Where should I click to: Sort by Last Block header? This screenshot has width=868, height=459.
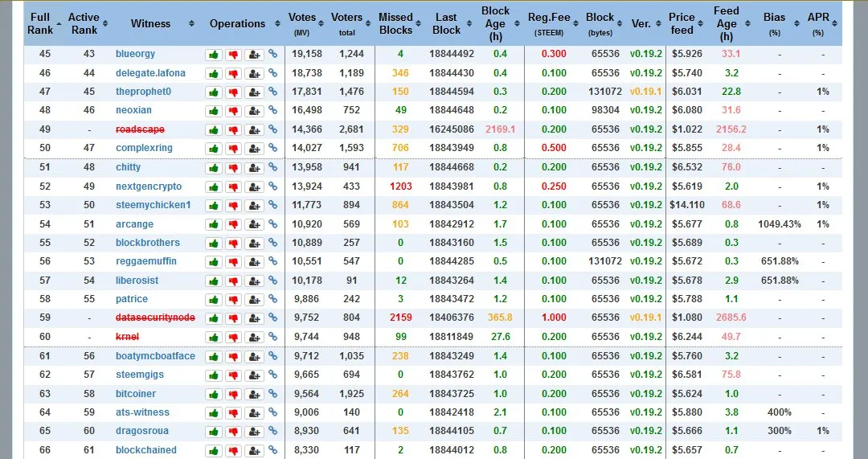(x=451, y=24)
